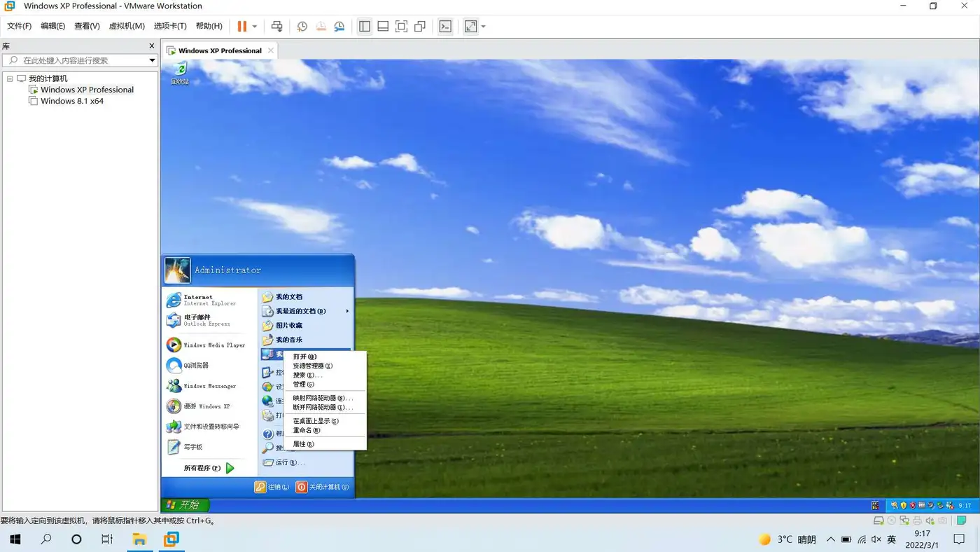The height and width of the screenshot is (552, 980).
Task: Close the Windows XP Professional tab
Action: point(271,50)
